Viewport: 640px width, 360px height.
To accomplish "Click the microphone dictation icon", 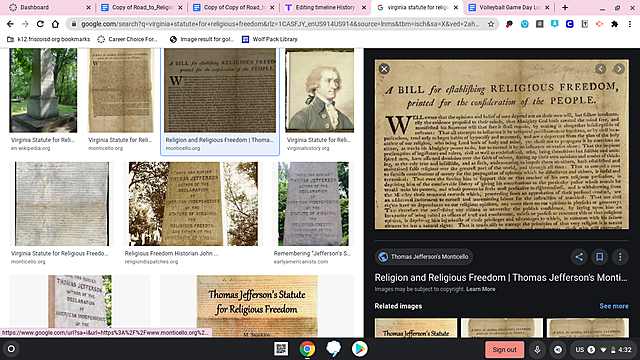I will pos(537,350).
